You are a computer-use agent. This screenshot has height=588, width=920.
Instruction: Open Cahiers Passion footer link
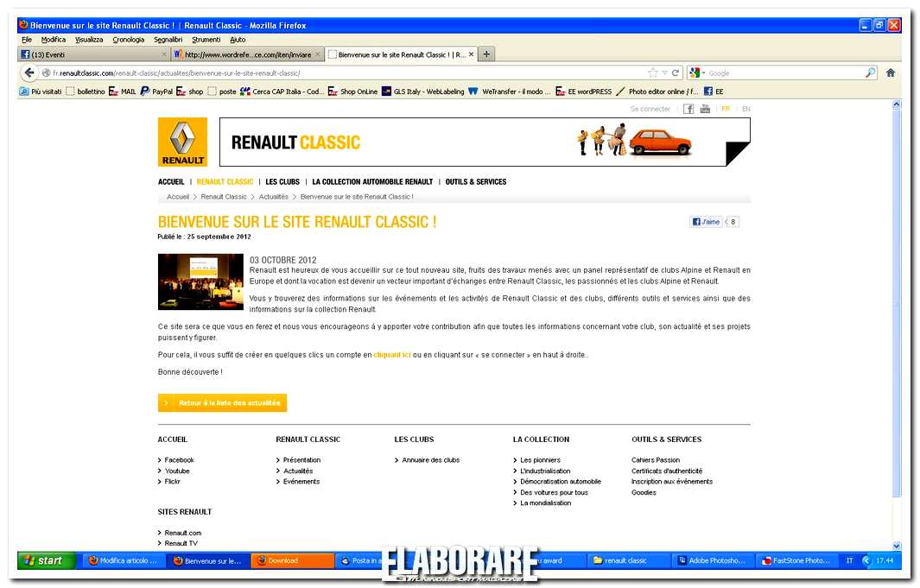point(656,460)
